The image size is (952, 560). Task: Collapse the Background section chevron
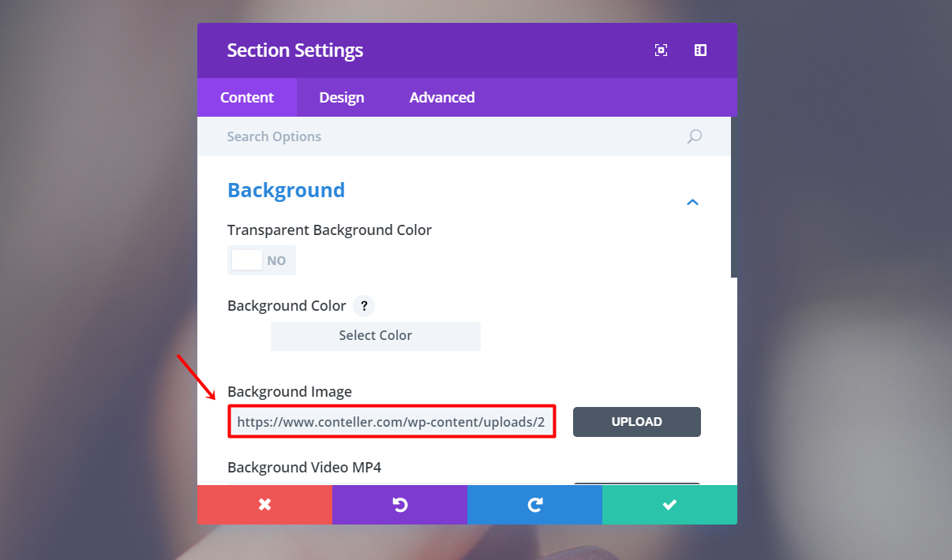pyautogui.click(x=692, y=203)
